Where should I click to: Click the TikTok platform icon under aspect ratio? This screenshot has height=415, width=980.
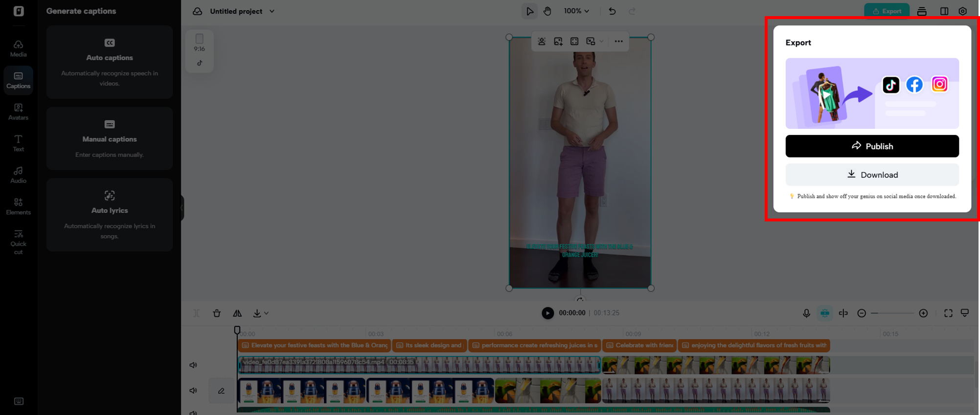(x=200, y=63)
